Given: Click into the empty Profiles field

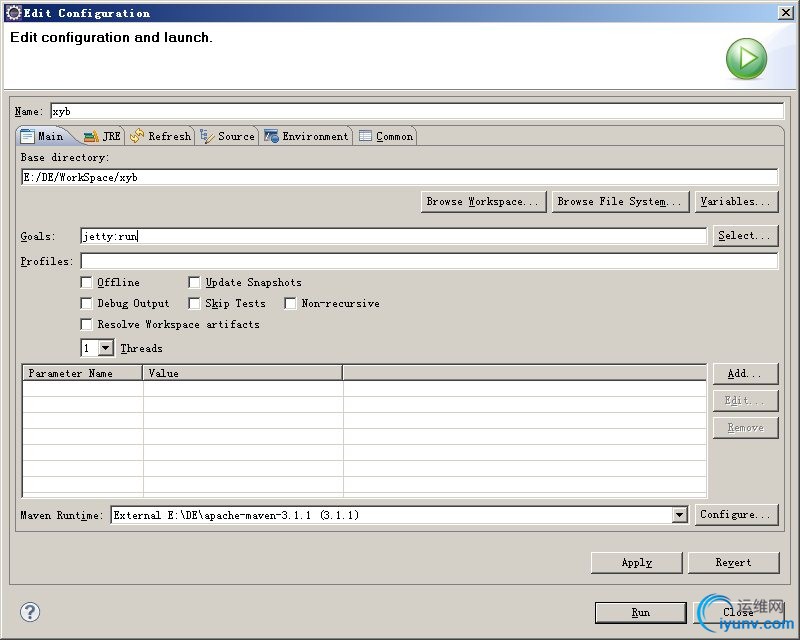Looking at the screenshot, I should click(429, 261).
